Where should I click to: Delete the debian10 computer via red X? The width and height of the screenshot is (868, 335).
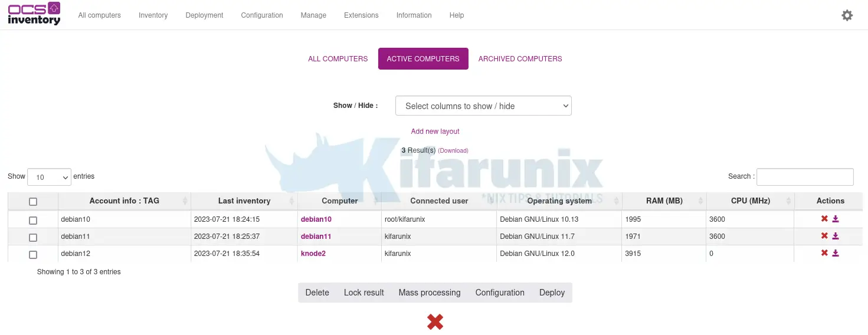pos(824,219)
